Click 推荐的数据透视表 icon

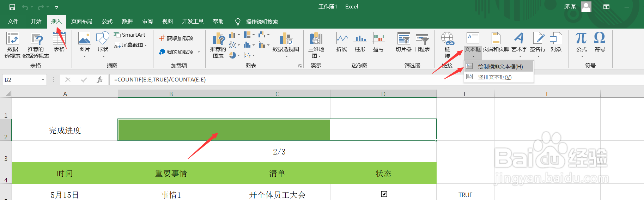tap(36, 45)
